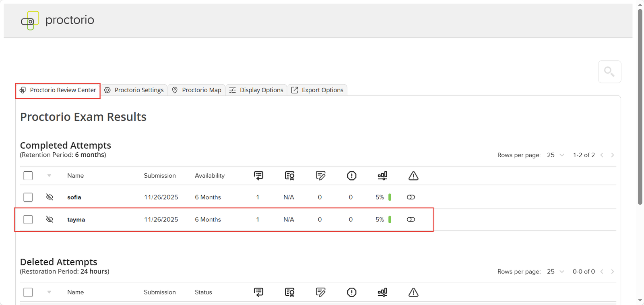Screen dimensions: 644x305
Task: Toggle the crossed-eye visibility icon for sofia
Action: click(x=50, y=197)
